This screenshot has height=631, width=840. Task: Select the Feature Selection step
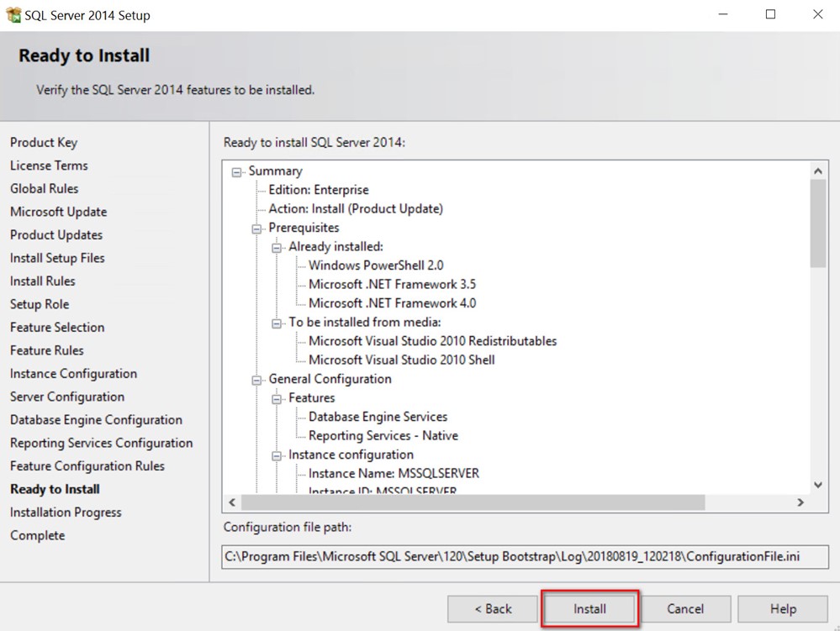(57, 327)
